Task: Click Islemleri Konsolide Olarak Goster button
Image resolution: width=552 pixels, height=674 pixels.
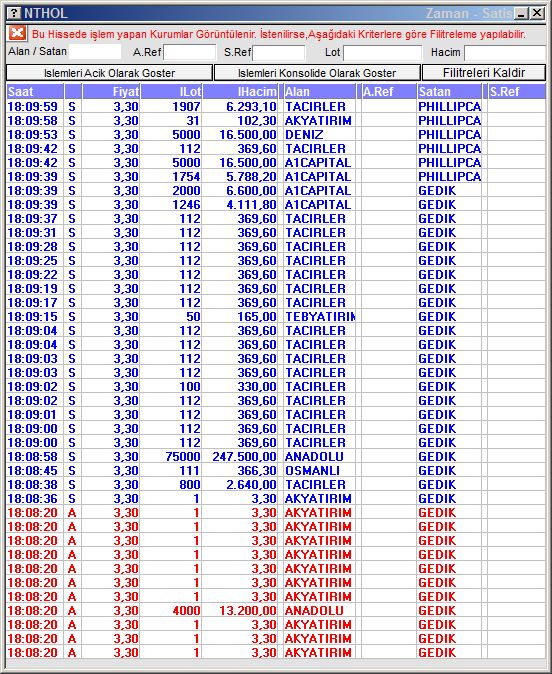Action: [317, 73]
